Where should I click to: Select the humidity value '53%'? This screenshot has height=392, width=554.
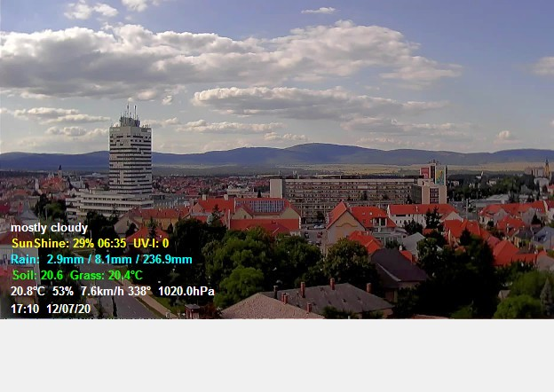point(63,292)
